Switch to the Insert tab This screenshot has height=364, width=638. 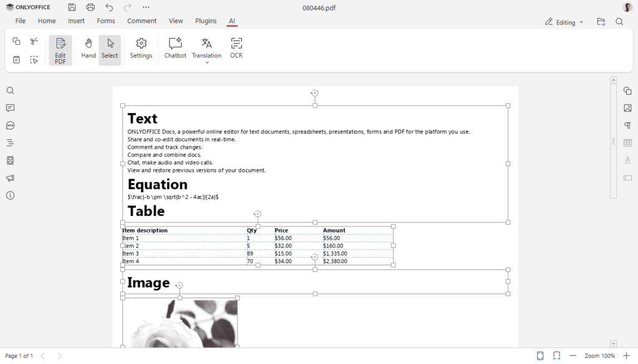76,21
